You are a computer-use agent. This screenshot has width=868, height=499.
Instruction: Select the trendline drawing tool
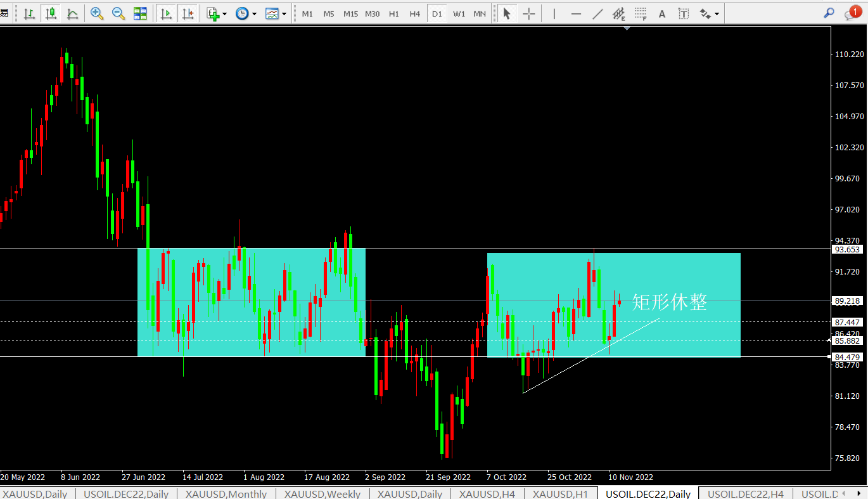(x=597, y=13)
